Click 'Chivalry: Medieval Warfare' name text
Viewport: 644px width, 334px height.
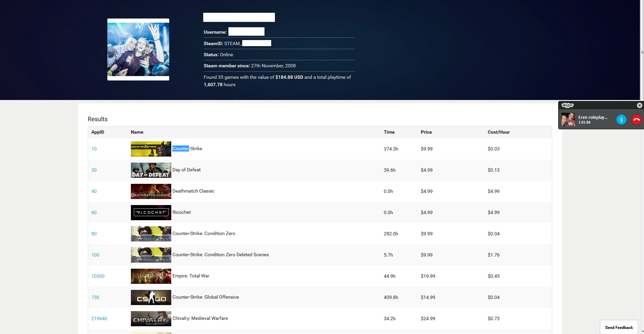tap(200, 318)
